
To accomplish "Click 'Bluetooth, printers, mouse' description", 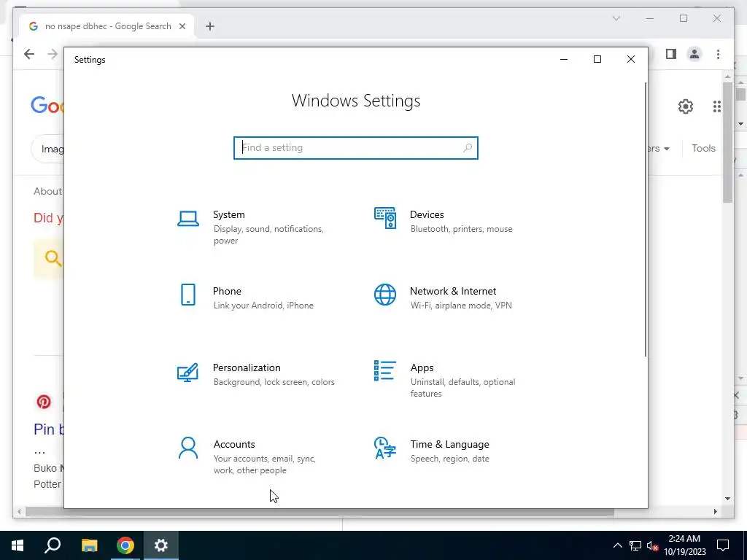I will pos(461,229).
